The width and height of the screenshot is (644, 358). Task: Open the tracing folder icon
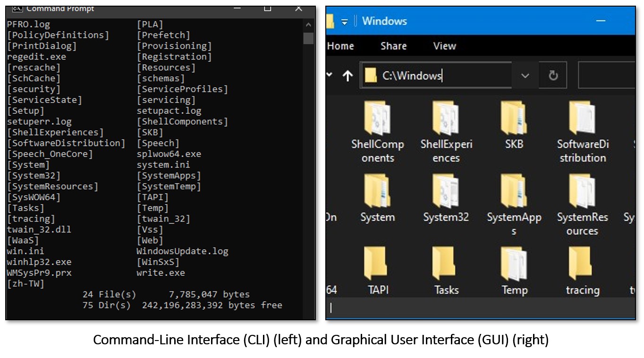(582, 264)
